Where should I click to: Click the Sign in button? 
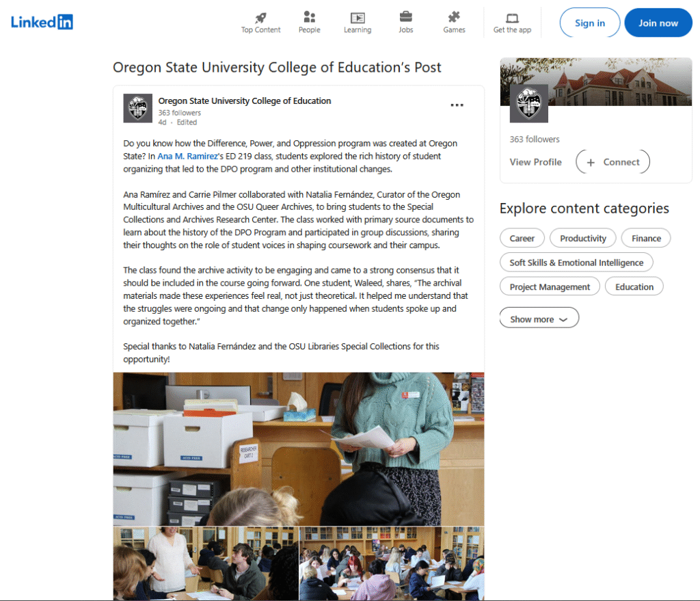pyautogui.click(x=589, y=23)
